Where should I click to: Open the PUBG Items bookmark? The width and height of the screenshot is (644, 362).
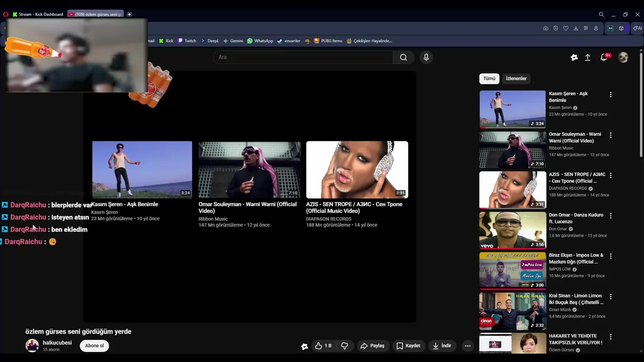click(328, 41)
